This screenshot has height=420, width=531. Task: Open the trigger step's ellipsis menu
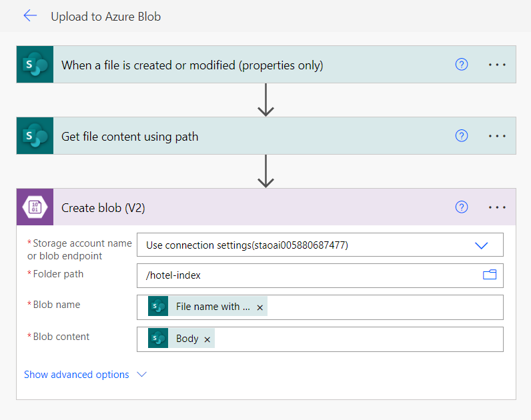tap(498, 65)
